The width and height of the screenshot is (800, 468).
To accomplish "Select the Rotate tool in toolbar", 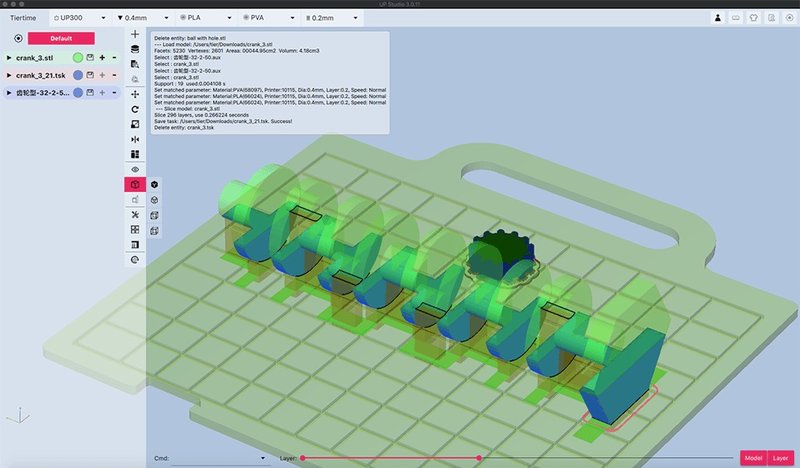I will (135, 108).
